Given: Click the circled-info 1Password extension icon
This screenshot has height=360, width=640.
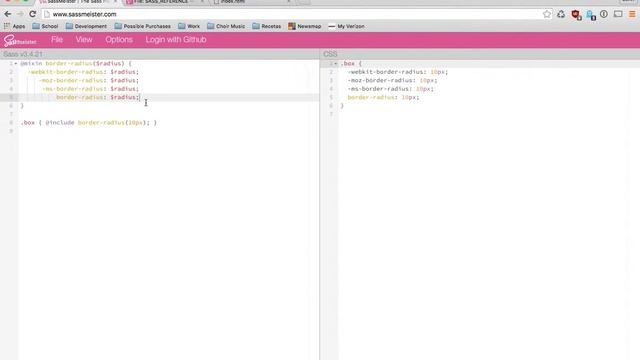Looking at the screenshot, I should 604,14.
